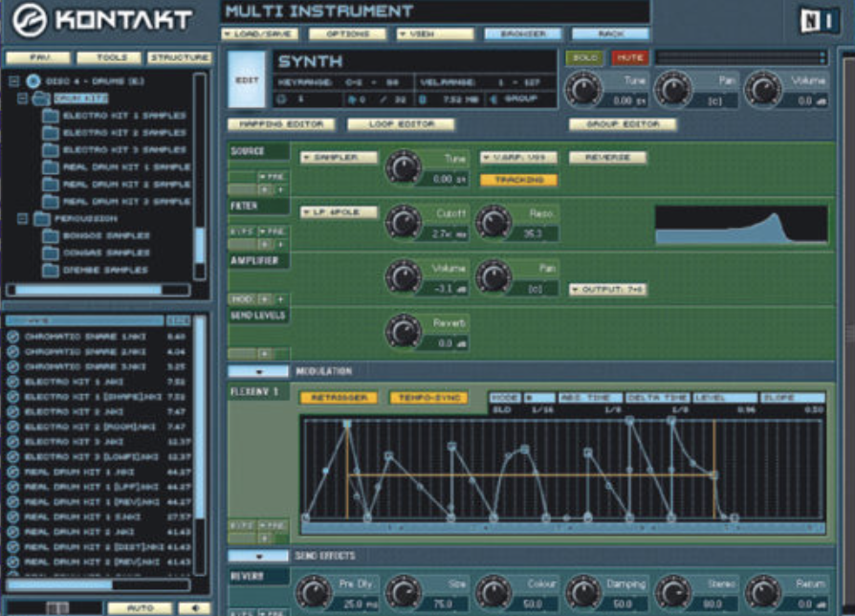Select the Electro Kit 1 [Shape] instrument icon
The height and width of the screenshot is (616, 855).
(x=13, y=397)
